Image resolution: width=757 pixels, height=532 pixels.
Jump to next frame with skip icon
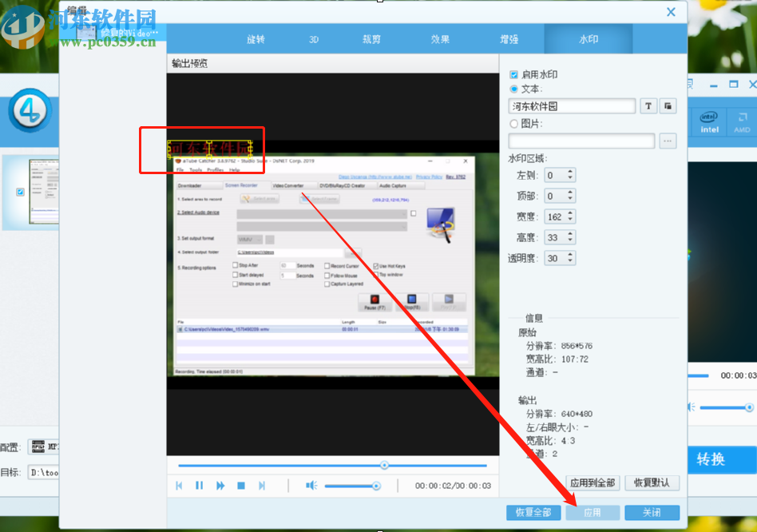[x=261, y=485]
